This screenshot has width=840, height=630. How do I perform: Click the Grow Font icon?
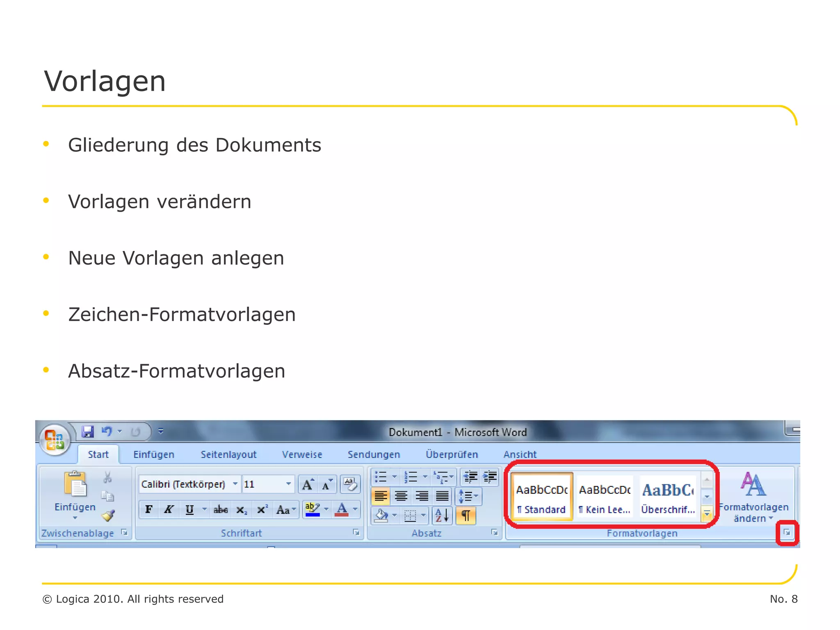coord(308,485)
